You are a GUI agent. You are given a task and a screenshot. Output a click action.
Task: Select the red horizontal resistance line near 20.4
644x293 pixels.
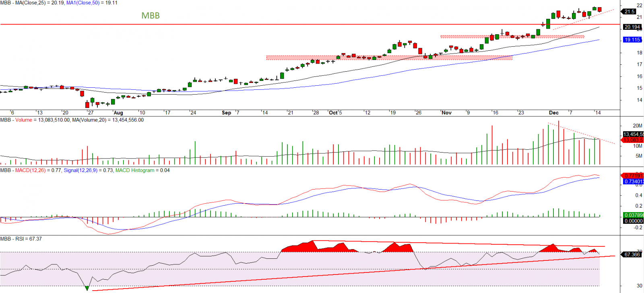click(x=310, y=25)
